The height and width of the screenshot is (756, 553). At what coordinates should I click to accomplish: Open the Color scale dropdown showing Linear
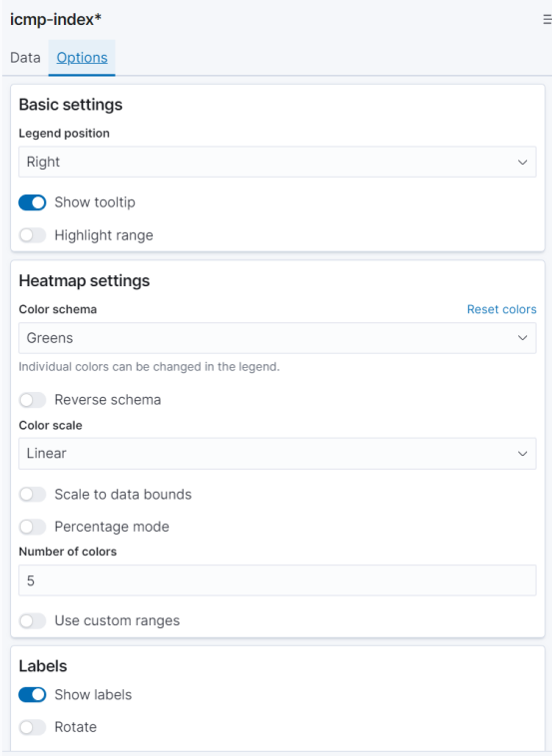point(276,454)
